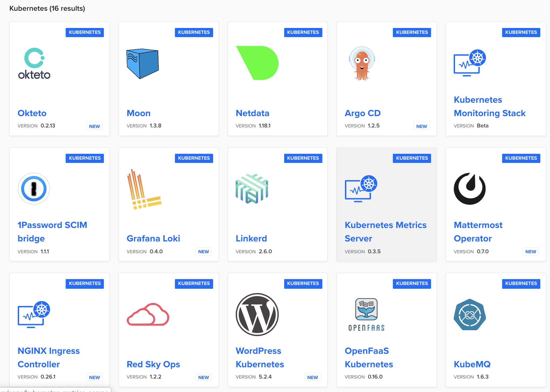
Task: Open Kubernetes Metrics Server title link
Action: click(386, 232)
